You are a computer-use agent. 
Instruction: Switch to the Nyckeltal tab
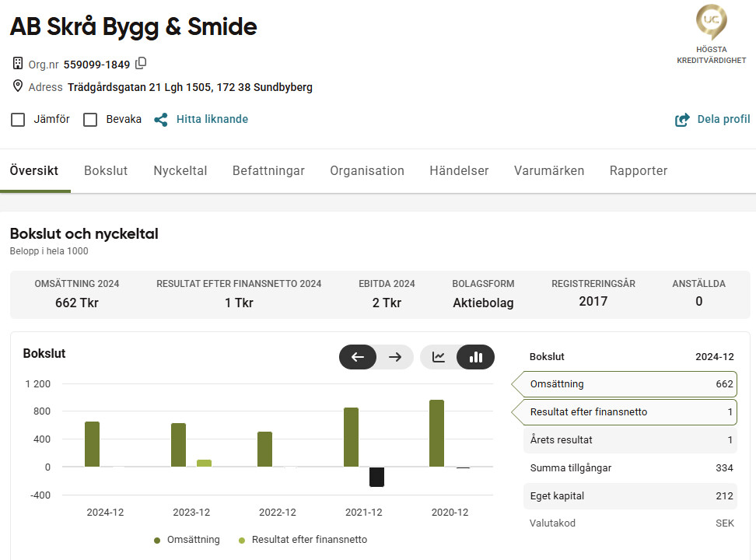(180, 171)
